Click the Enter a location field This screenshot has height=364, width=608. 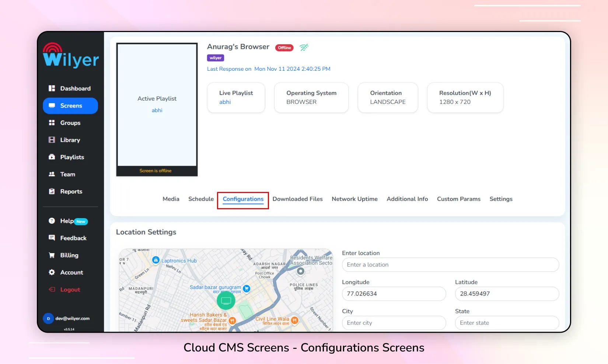pos(450,265)
